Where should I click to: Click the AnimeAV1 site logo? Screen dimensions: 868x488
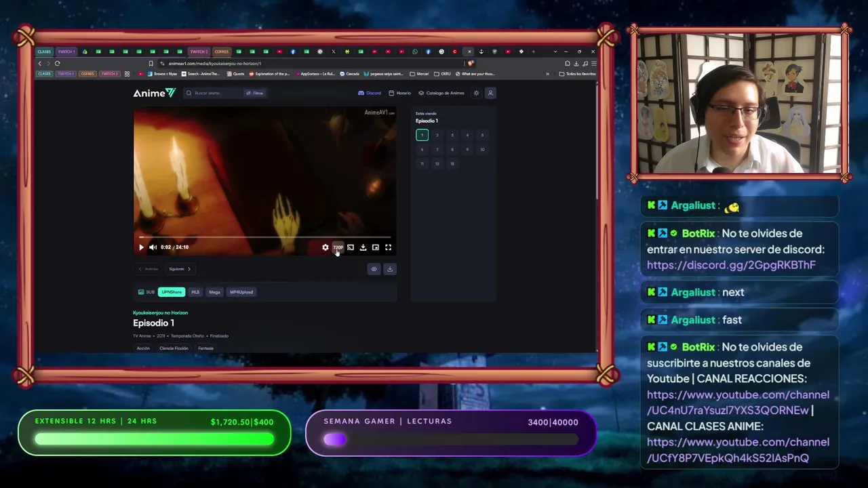coord(154,93)
